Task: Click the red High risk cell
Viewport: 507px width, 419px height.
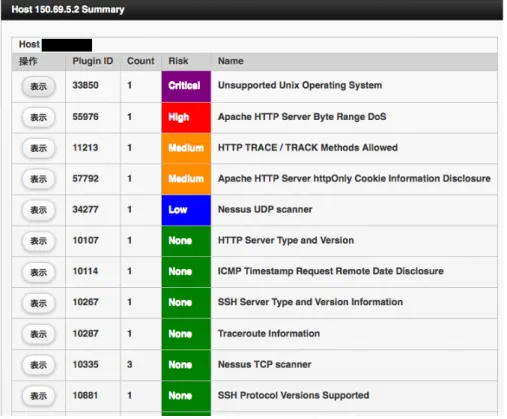Action: tap(186, 117)
